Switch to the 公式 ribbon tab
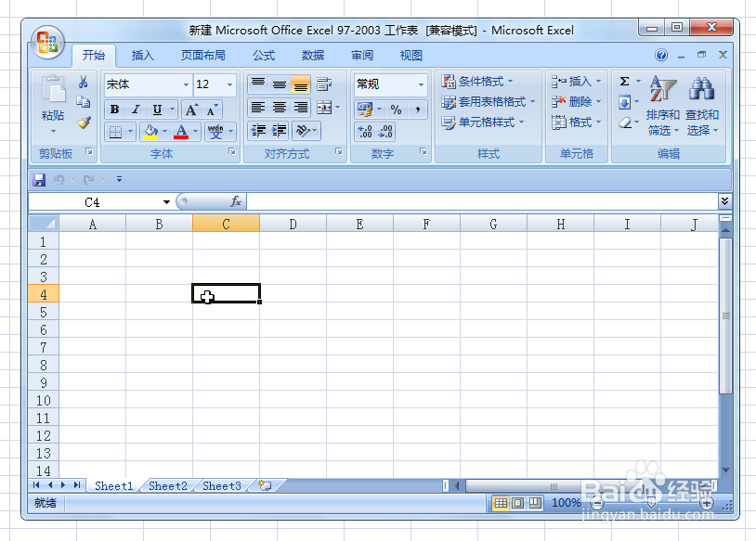Screen dimensions: 756x541 pyautogui.click(x=264, y=56)
